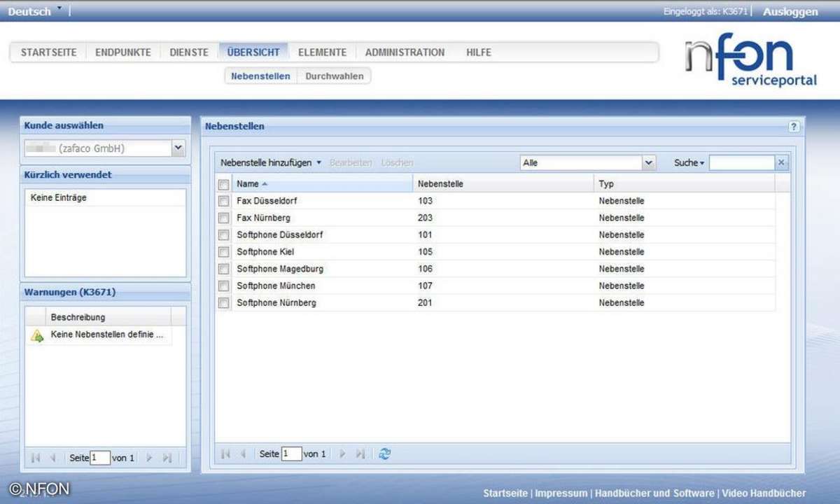
Task: Click the yellow warning triangle icon
Action: (37, 335)
